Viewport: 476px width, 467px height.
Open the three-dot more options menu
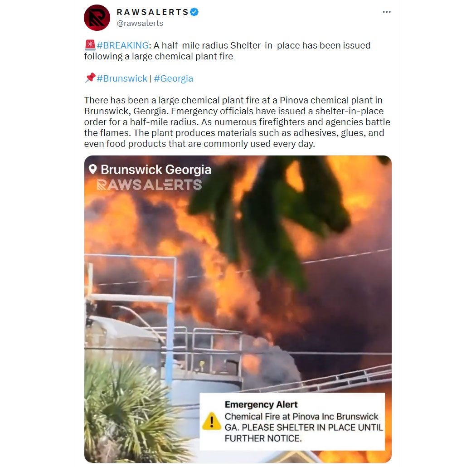tap(386, 12)
